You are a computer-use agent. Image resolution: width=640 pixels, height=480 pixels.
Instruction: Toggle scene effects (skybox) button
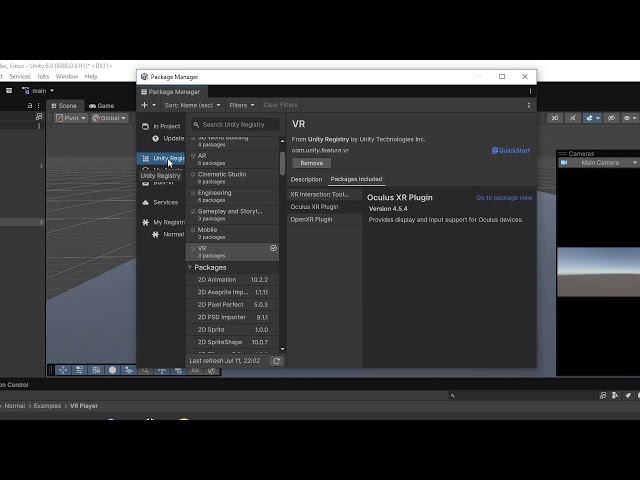pyautogui.click(x=589, y=118)
